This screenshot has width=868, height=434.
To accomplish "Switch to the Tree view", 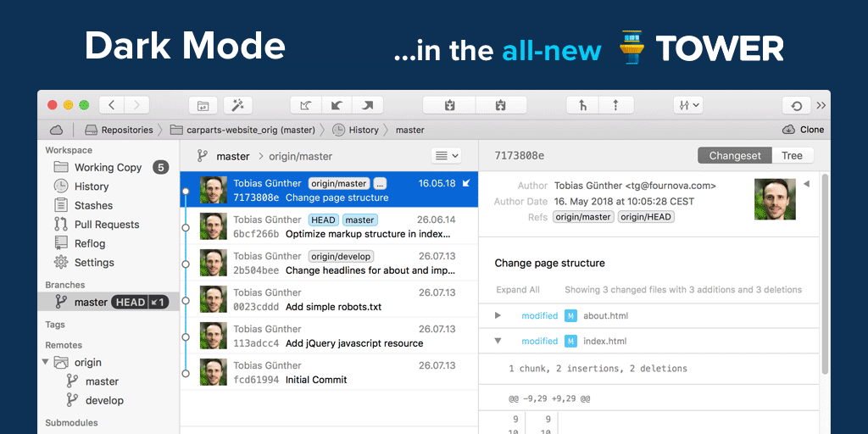I will pyautogui.click(x=792, y=155).
